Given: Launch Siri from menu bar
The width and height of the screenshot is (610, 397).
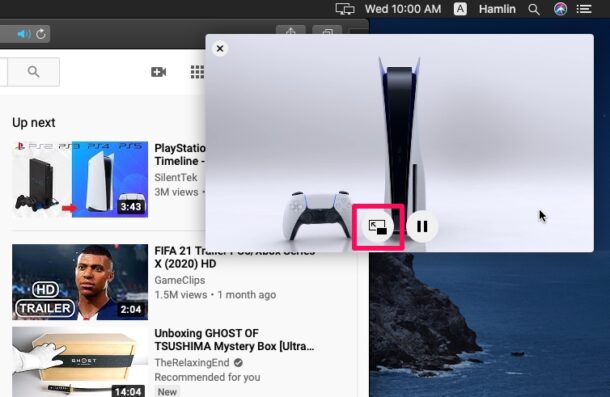Looking at the screenshot, I should (x=560, y=9).
